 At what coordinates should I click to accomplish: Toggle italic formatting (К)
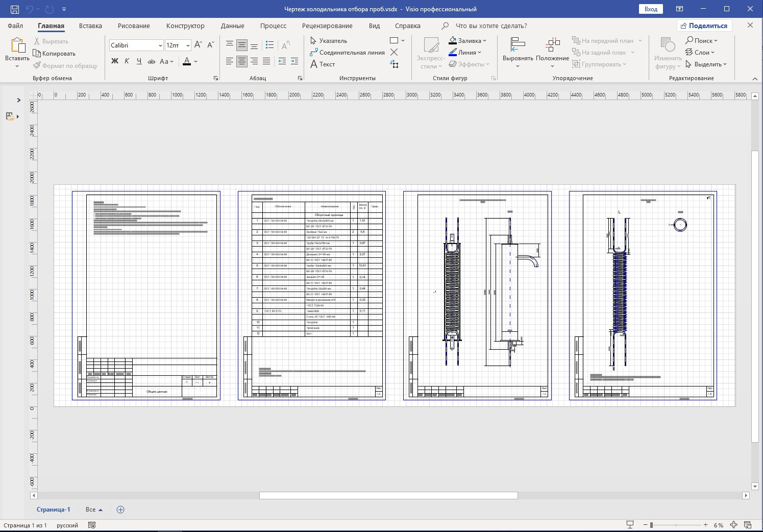127,61
